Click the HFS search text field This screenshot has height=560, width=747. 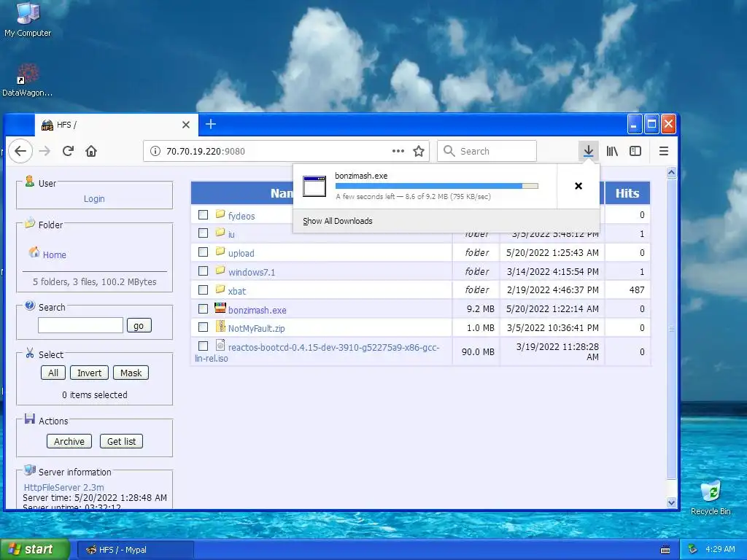[80, 325]
